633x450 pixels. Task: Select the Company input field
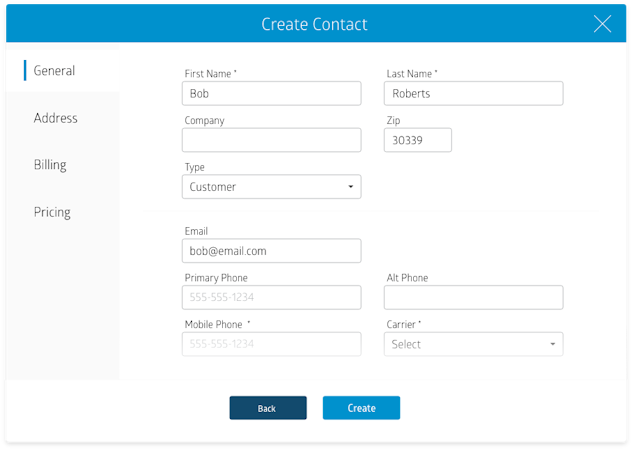[271, 140]
